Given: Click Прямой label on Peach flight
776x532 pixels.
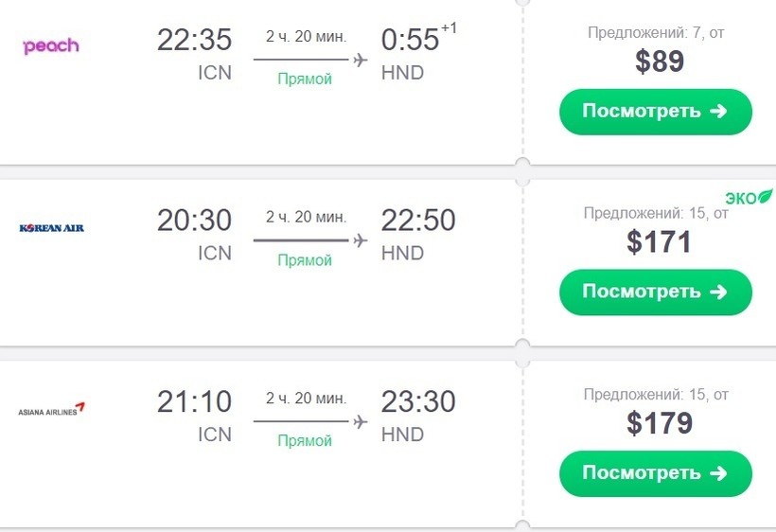Looking at the screenshot, I should [x=305, y=80].
